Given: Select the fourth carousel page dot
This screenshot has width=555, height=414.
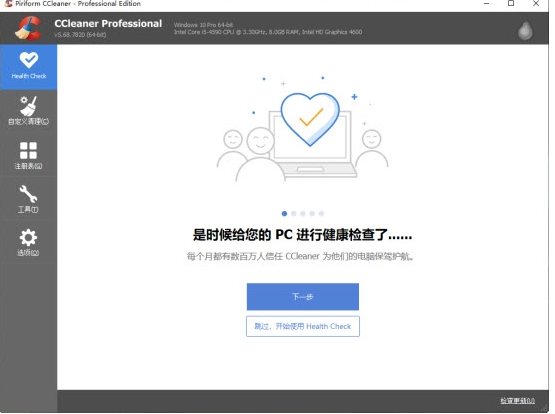Looking at the screenshot, I should [312, 213].
